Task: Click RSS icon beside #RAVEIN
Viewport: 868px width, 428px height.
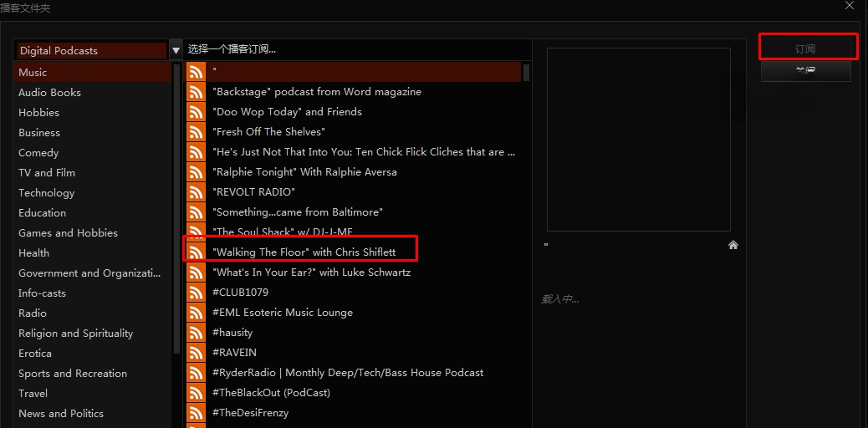Action: [196, 353]
